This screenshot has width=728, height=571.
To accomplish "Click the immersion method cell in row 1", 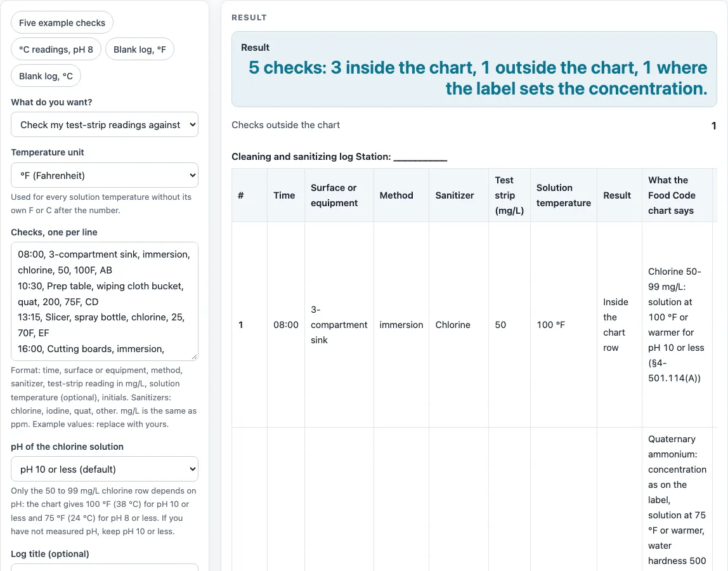I will (x=401, y=325).
